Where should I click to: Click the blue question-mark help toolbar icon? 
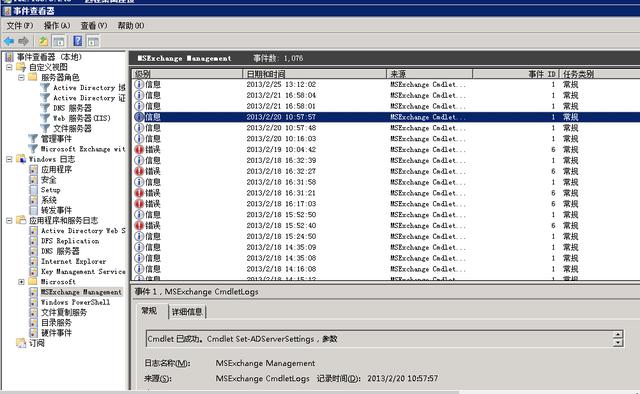coord(78,41)
